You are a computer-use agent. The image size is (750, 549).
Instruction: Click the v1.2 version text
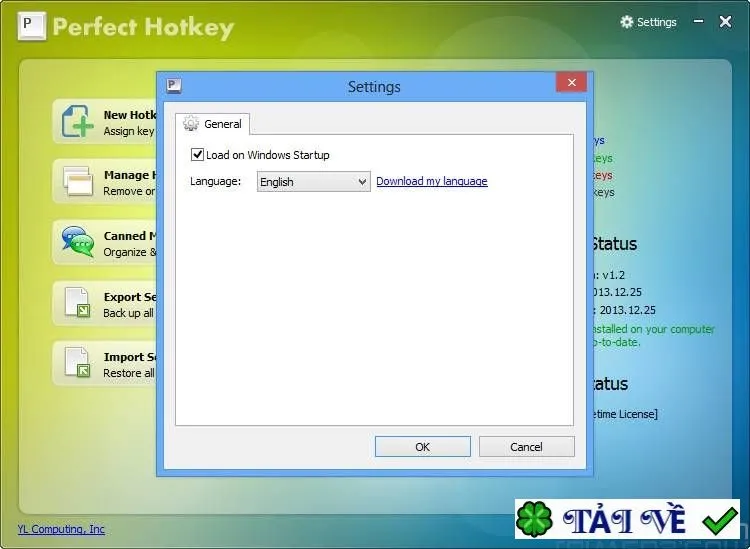[613, 275]
